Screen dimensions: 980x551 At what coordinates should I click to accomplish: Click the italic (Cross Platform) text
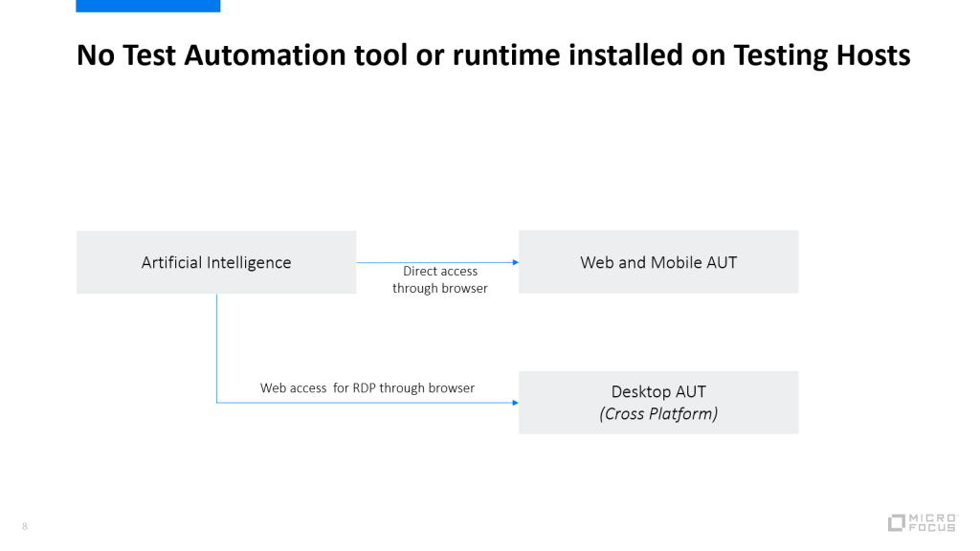[x=658, y=414]
